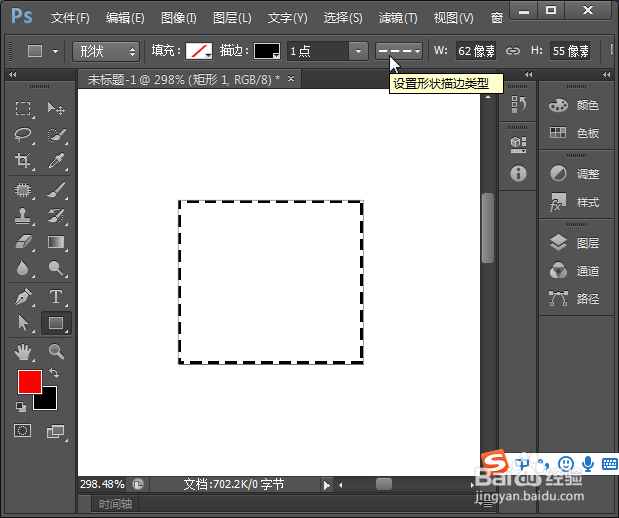Change screen mode

[x=56, y=432]
